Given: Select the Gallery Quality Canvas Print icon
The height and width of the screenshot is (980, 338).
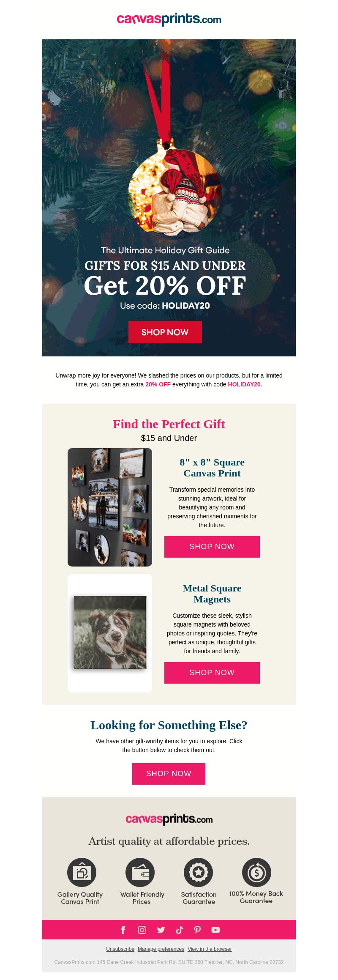Looking at the screenshot, I should (82, 872).
